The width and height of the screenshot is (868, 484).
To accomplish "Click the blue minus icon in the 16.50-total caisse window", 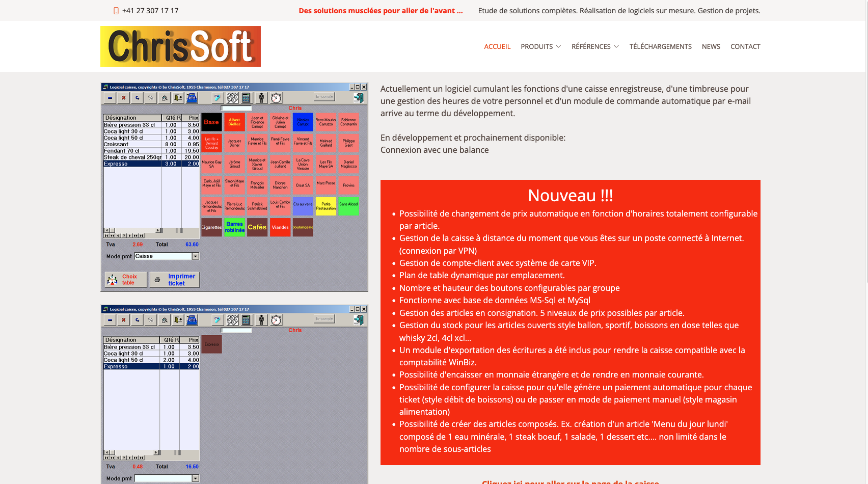I will point(110,320).
